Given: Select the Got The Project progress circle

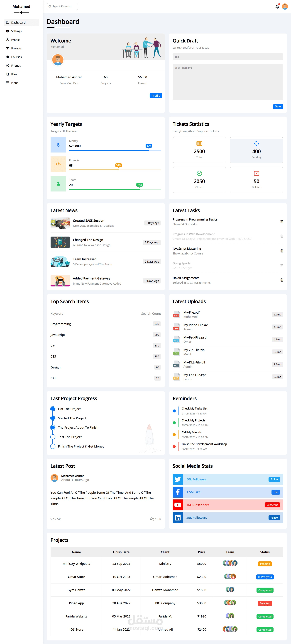Looking at the screenshot, I should click(53, 409).
